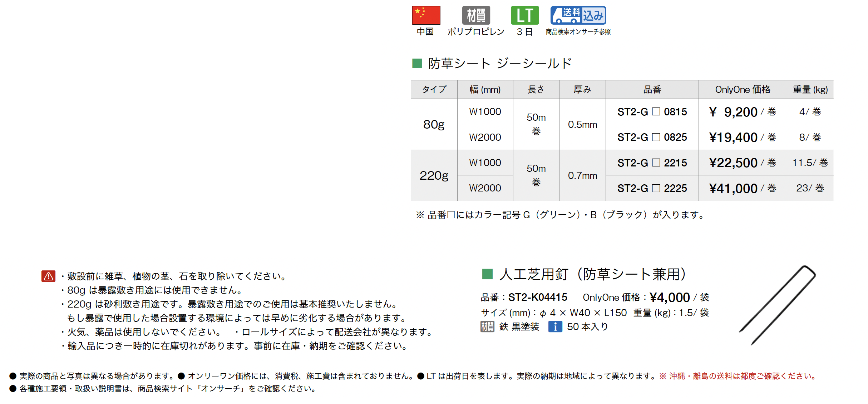Click the red 沖縄・離島 shipping notice
Screen dimensions: 868x404
click(738, 376)
